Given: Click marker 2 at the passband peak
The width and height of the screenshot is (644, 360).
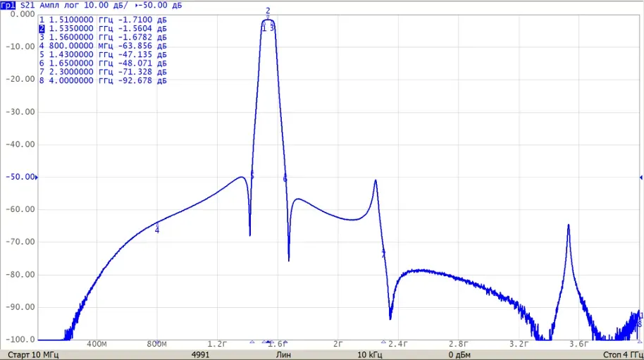Looking at the screenshot, I should 268,12.
